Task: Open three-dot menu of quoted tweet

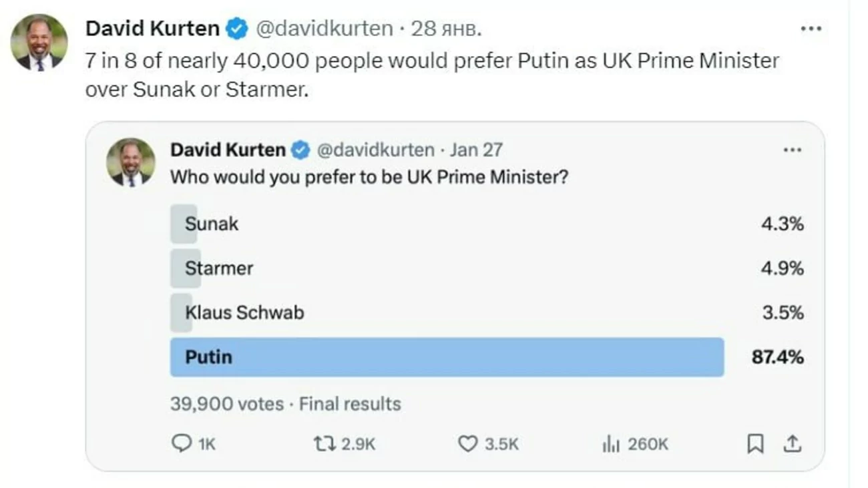Action: tap(792, 150)
